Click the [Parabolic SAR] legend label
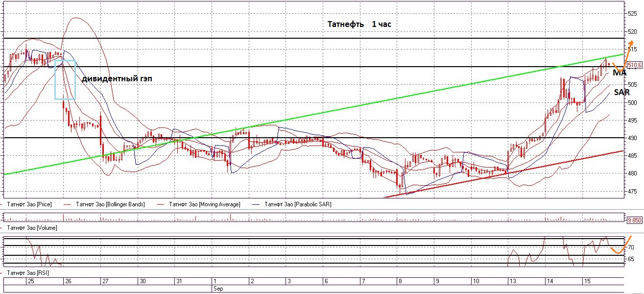Screen dimensions: 644x294 point(298,204)
